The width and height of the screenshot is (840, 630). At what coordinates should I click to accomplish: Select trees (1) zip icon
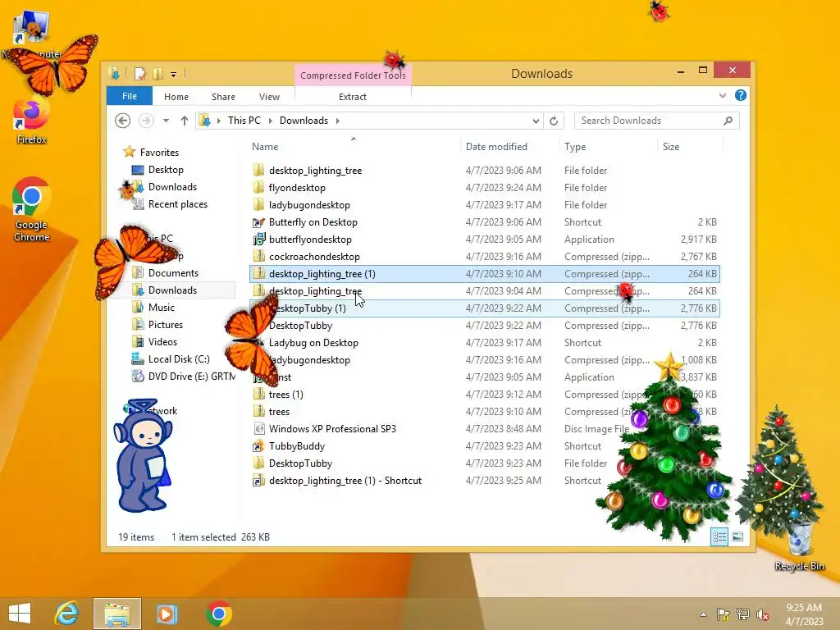point(258,395)
